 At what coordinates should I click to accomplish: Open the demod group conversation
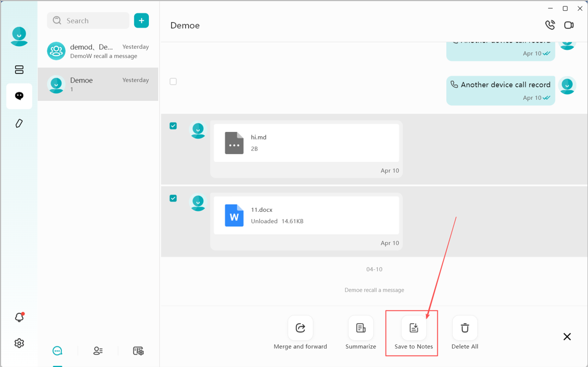(98, 51)
